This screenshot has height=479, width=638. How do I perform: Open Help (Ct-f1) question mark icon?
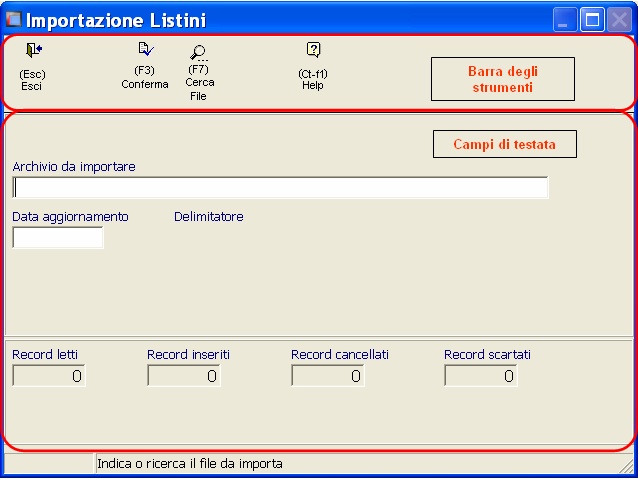point(313,50)
